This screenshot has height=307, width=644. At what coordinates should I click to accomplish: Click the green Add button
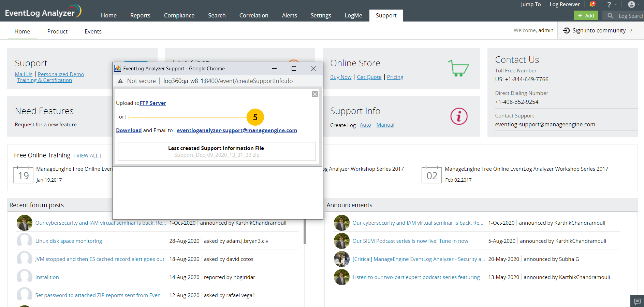586,16
